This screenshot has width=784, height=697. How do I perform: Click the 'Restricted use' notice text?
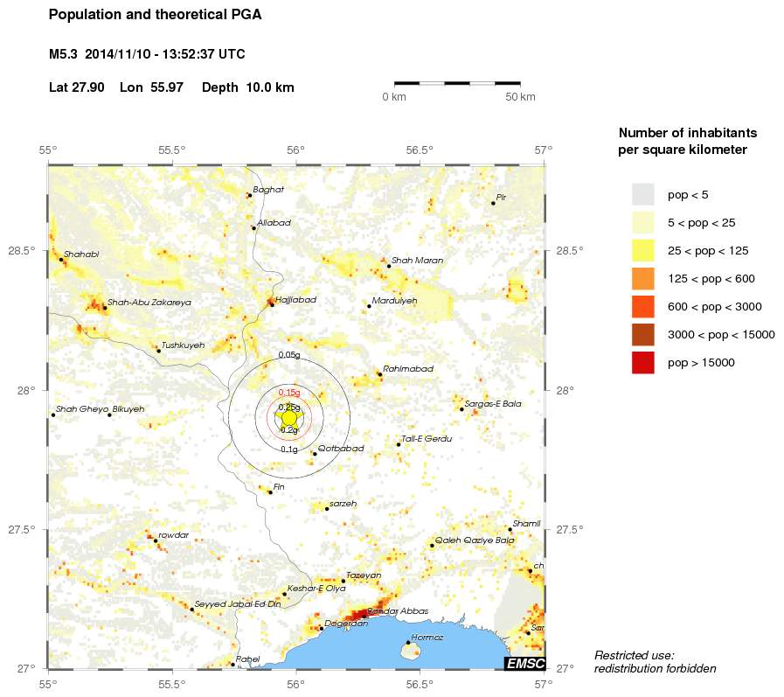(655, 662)
